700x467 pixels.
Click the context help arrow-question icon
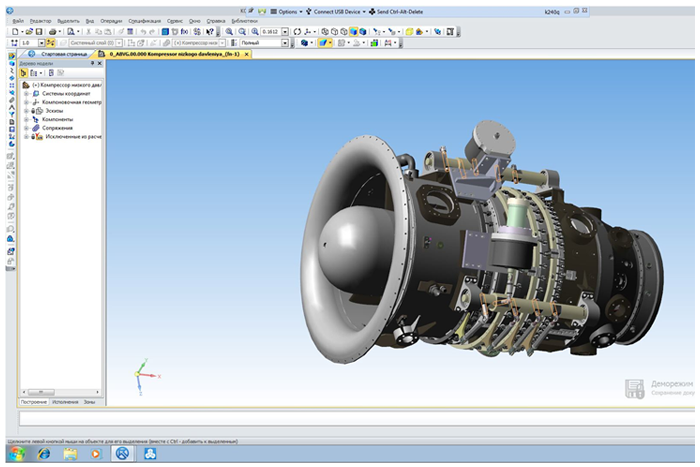pos(209,32)
